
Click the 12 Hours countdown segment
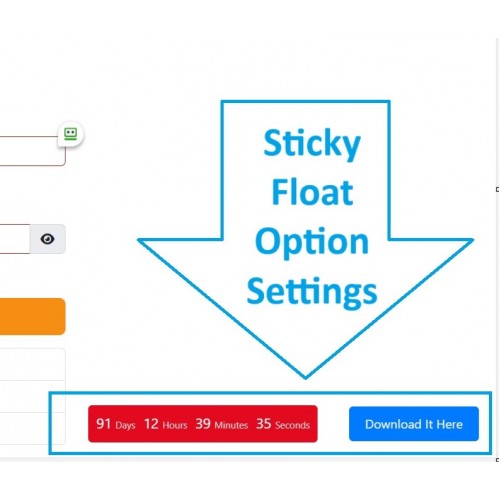click(x=165, y=424)
